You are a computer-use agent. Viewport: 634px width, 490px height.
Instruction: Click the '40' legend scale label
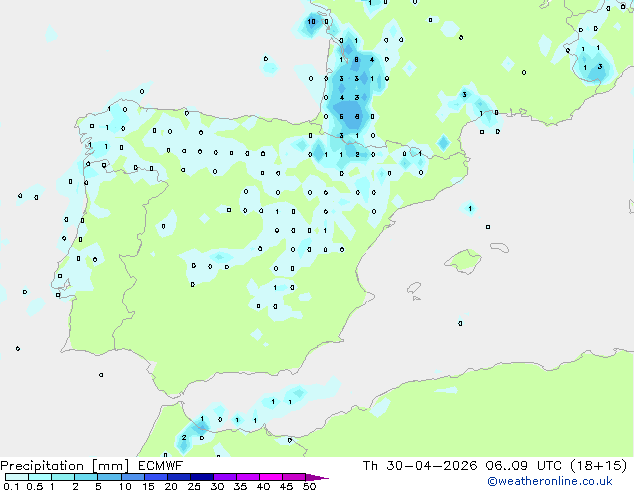[263, 486]
